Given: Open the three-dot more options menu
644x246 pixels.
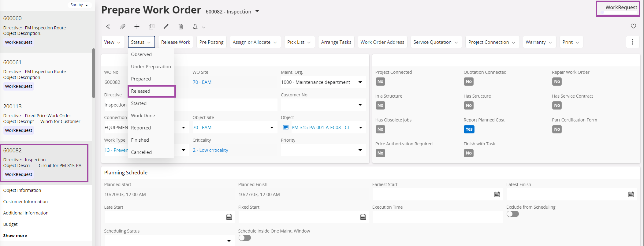Looking at the screenshot, I should 632,42.
